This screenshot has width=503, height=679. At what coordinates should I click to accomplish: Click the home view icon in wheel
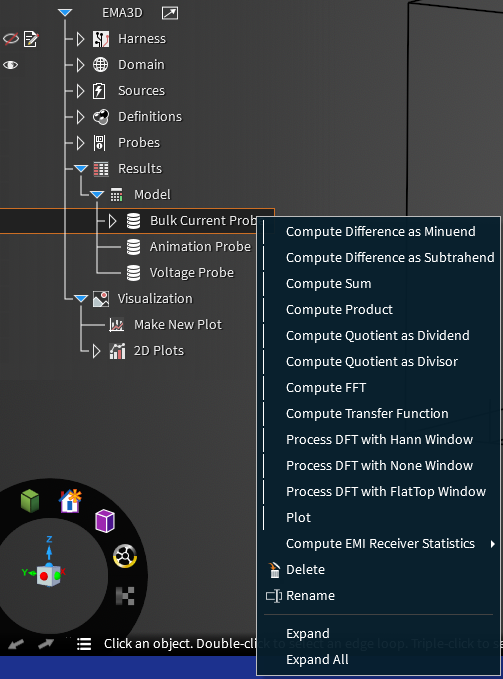click(x=70, y=501)
